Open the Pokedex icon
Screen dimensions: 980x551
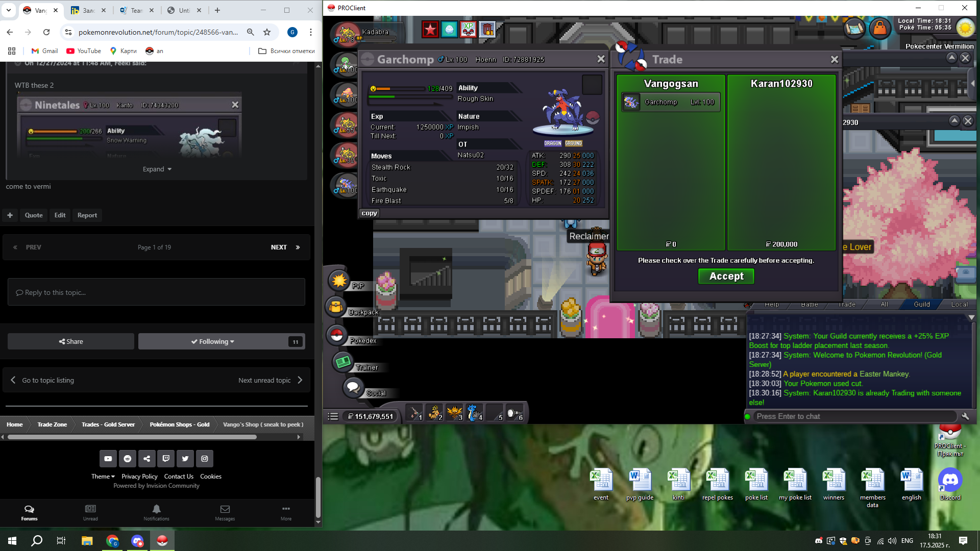336,335
